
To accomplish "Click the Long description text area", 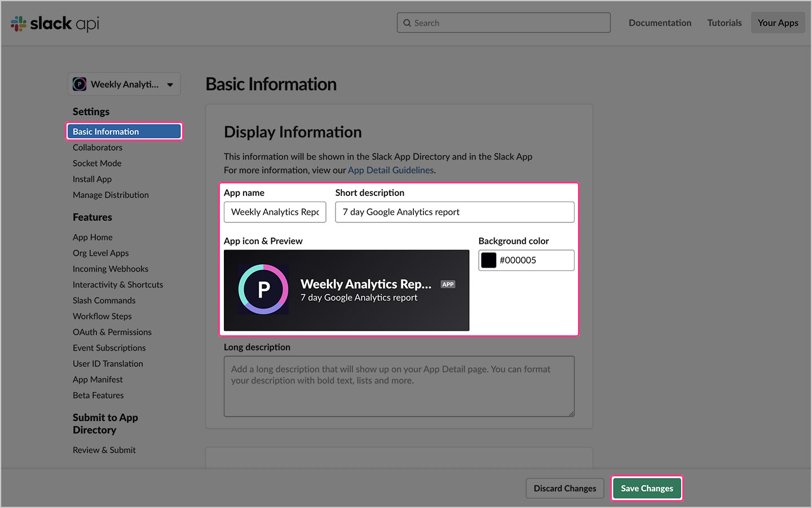I will coord(399,386).
